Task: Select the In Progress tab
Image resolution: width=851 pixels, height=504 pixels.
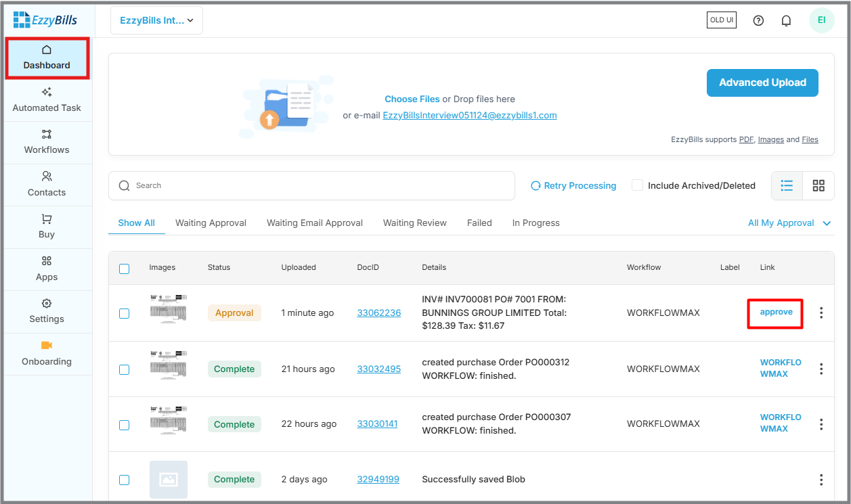Action: [x=536, y=223]
